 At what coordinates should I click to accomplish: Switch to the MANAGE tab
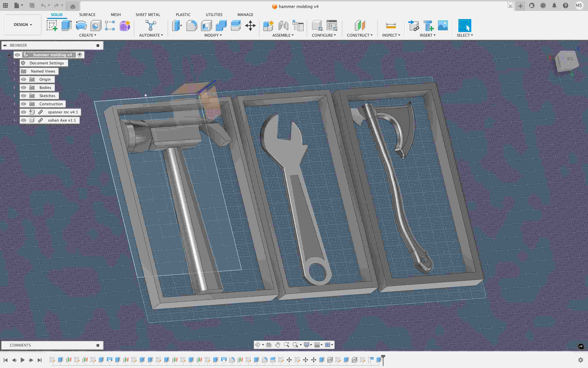[x=245, y=15]
